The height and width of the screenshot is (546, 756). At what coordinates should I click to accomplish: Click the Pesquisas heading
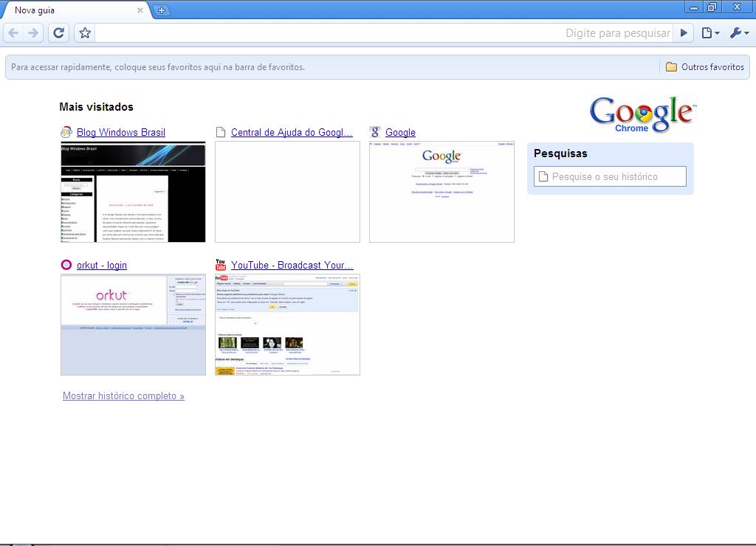560,153
